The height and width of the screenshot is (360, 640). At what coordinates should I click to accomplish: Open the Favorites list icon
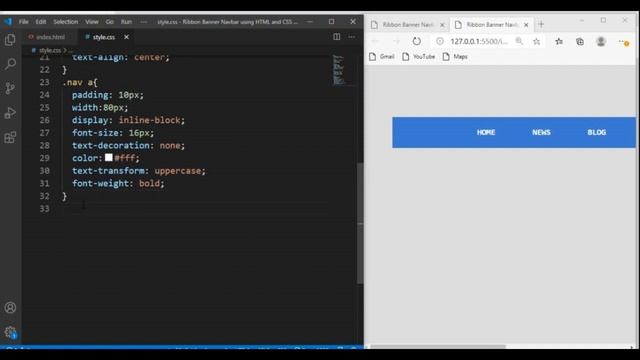559,41
